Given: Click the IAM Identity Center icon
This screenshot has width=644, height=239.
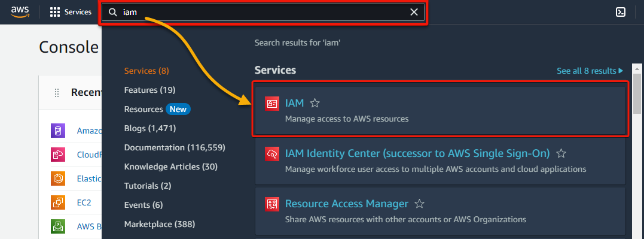Looking at the screenshot, I should [x=272, y=154].
